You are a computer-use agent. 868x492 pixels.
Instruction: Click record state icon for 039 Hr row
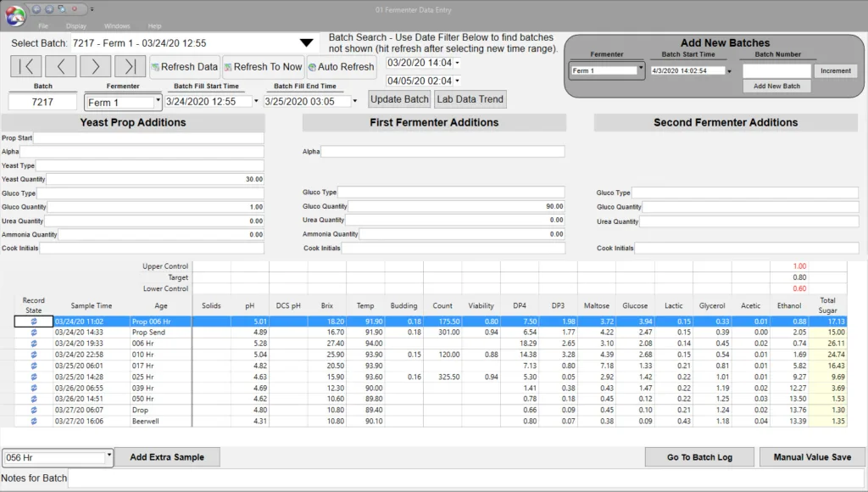click(x=34, y=388)
